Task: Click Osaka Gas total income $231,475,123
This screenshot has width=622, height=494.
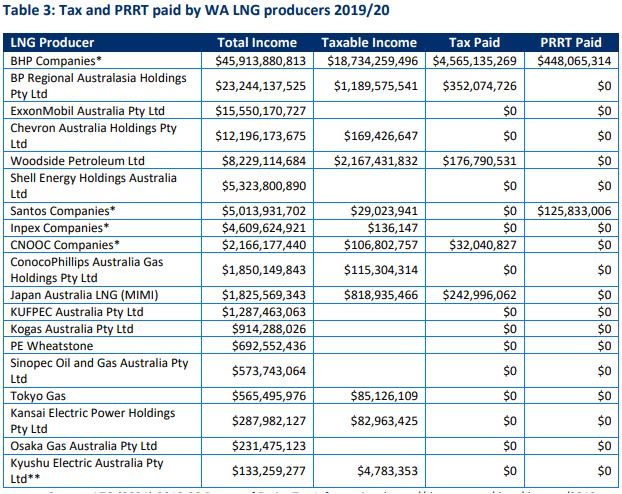Action: pos(269,446)
